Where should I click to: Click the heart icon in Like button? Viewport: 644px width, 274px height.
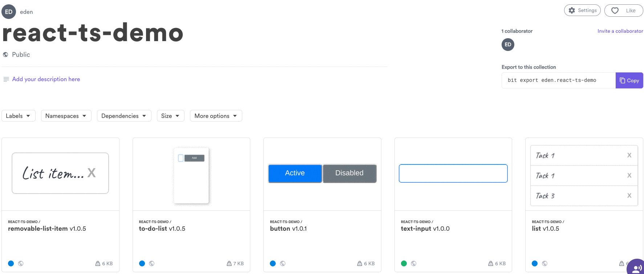(615, 11)
